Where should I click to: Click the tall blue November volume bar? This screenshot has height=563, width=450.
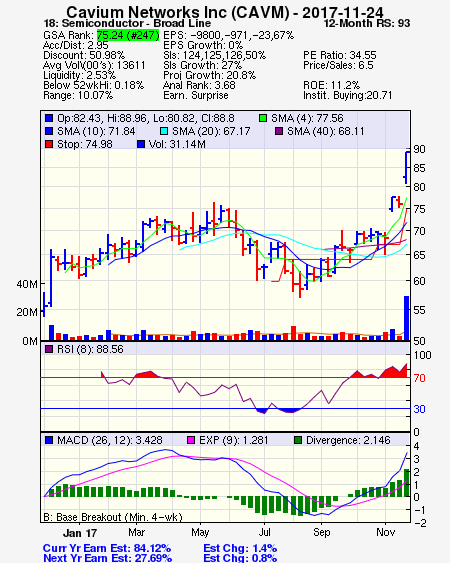[x=407, y=318]
